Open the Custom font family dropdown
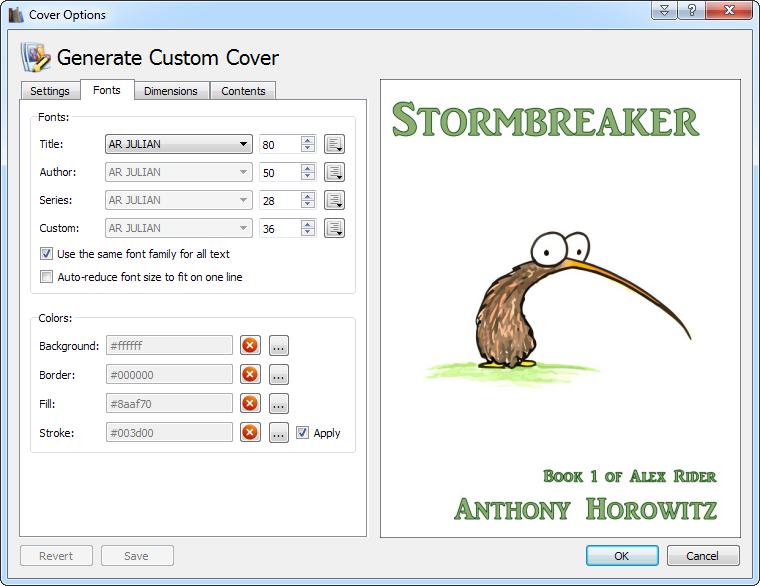Viewport: 760px width, 586px height. tap(179, 228)
